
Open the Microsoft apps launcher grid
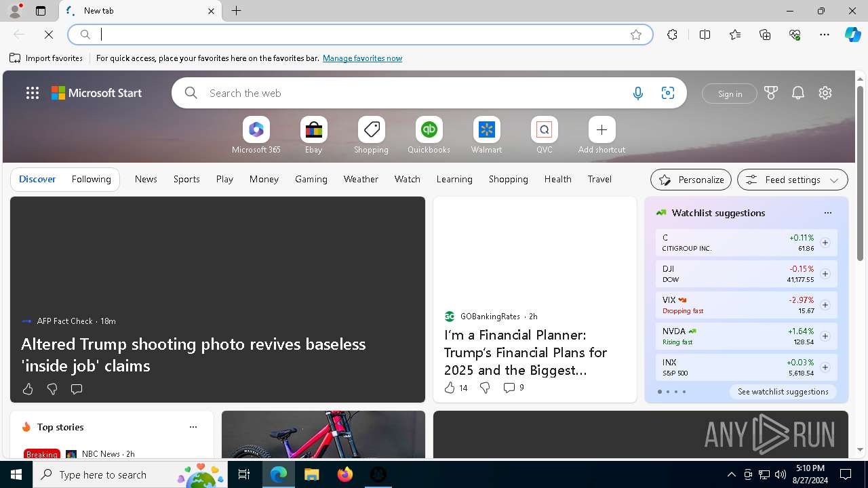click(33, 94)
